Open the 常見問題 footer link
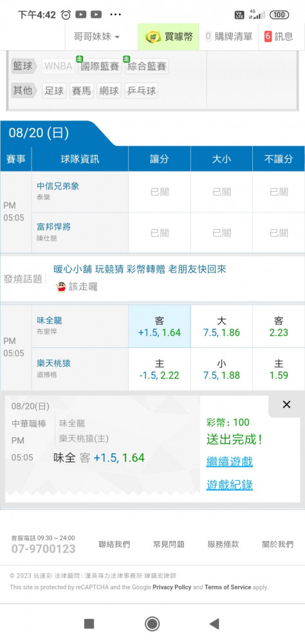The width and height of the screenshot is (305, 644). [169, 545]
